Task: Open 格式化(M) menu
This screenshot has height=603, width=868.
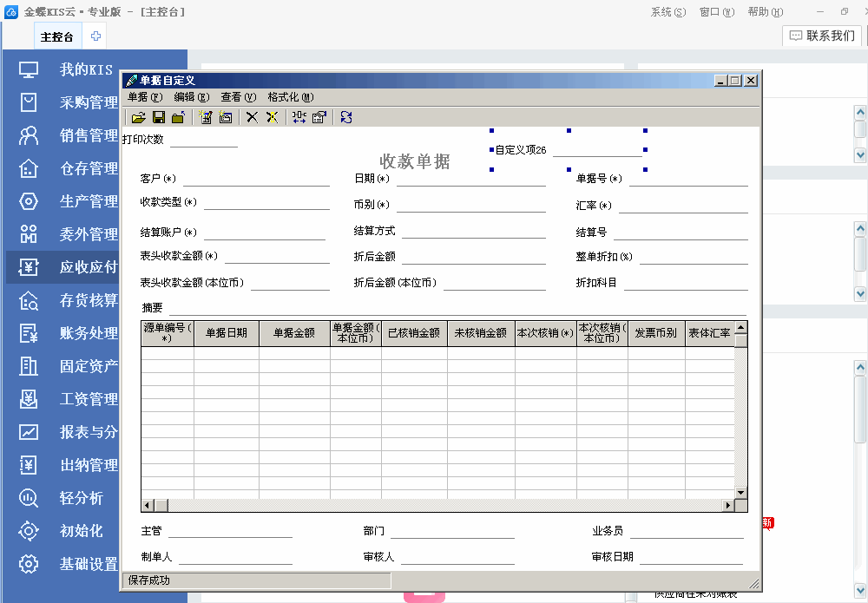Action: coord(291,97)
